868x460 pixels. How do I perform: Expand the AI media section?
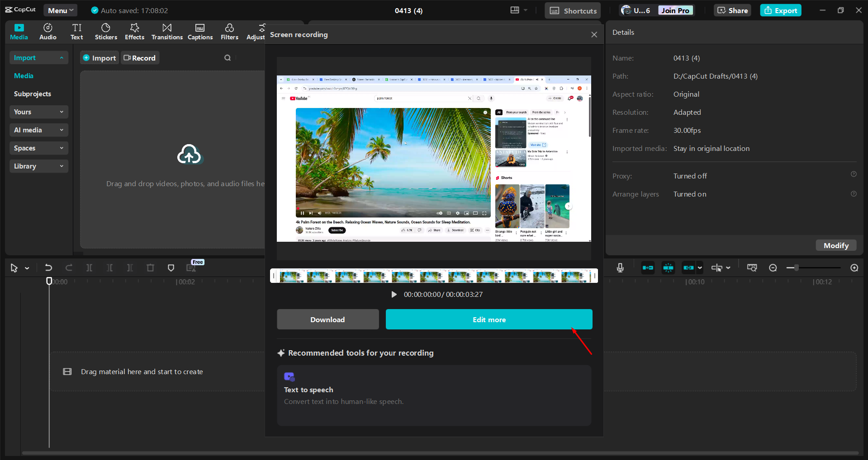[x=38, y=130]
